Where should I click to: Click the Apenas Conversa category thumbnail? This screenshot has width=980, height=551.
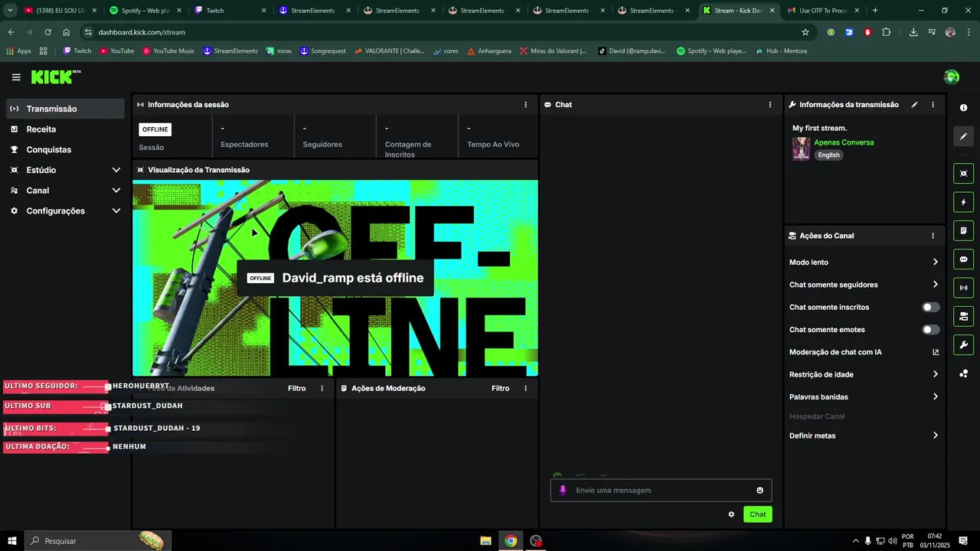click(x=801, y=148)
